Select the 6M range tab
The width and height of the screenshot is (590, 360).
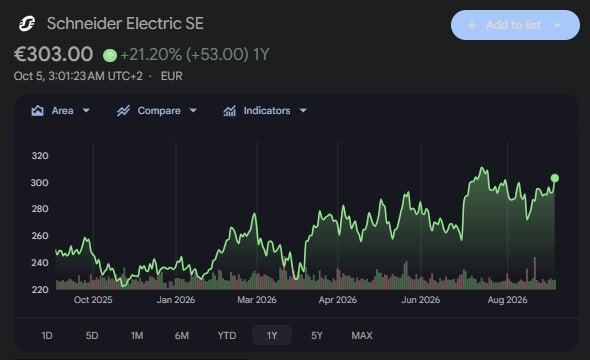tap(182, 335)
